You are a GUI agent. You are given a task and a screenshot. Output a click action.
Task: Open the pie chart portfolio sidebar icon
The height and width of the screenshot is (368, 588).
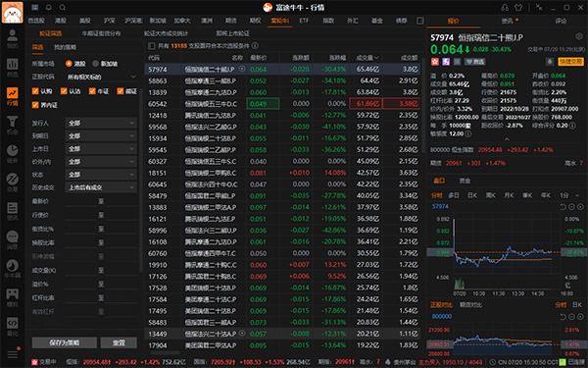(12, 154)
